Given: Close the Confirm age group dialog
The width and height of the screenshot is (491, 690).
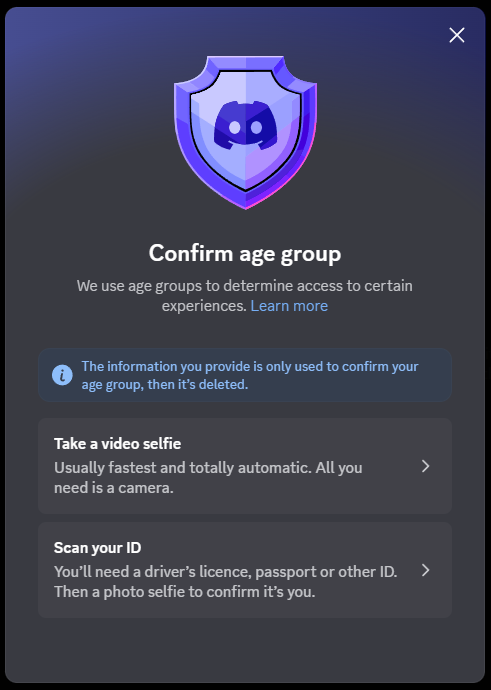Looking at the screenshot, I should 457,35.
